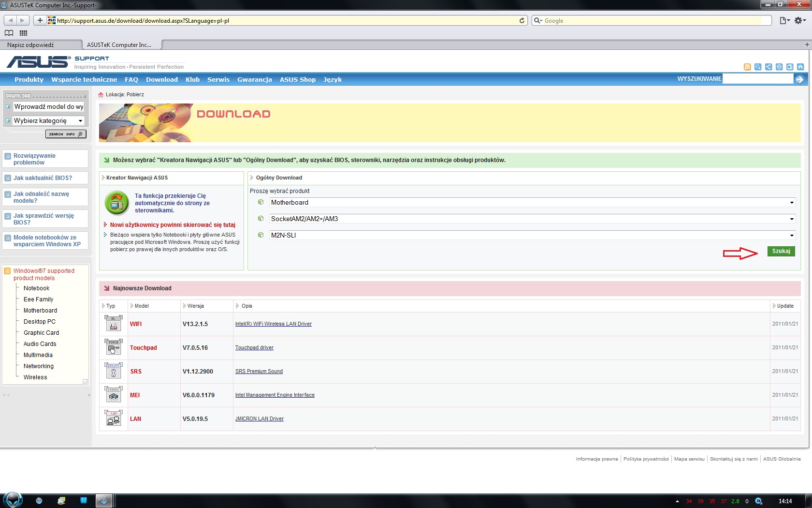Submit search with the round arrow button
The height and width of the screenshot is (508, 812).
(x=799, y=79)
